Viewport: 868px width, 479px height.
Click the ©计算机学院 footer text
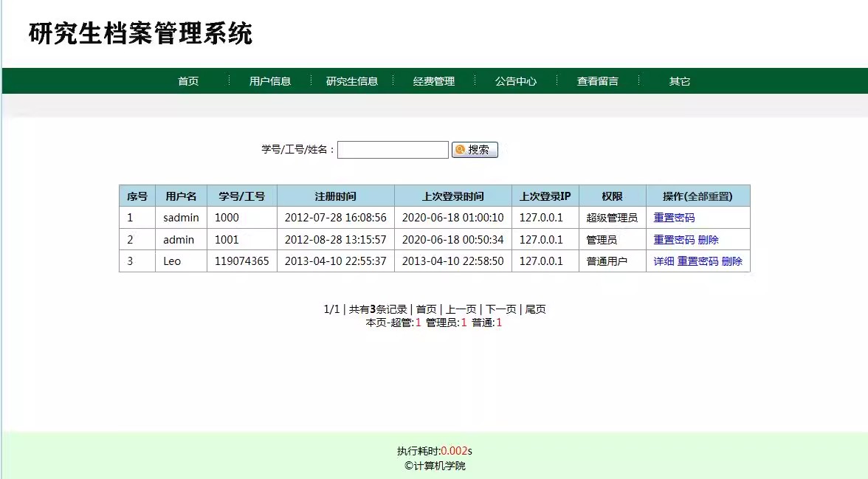pos(435,466)
